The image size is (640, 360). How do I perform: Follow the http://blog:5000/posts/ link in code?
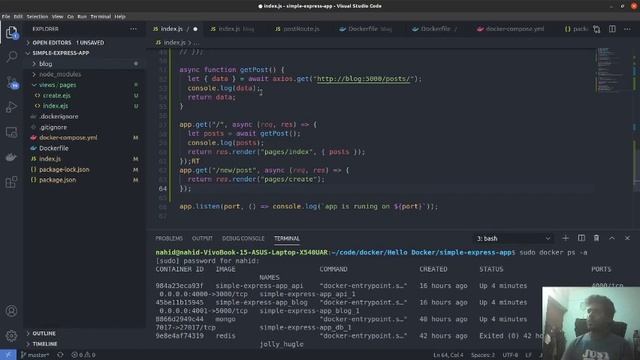click(x=365, y=79)
